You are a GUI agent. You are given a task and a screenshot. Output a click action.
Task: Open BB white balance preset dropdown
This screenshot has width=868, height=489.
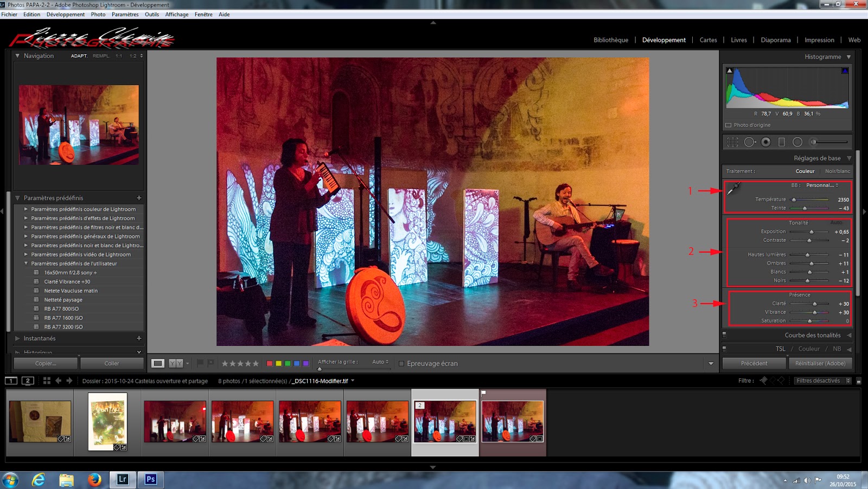click(x=822, y=185)
